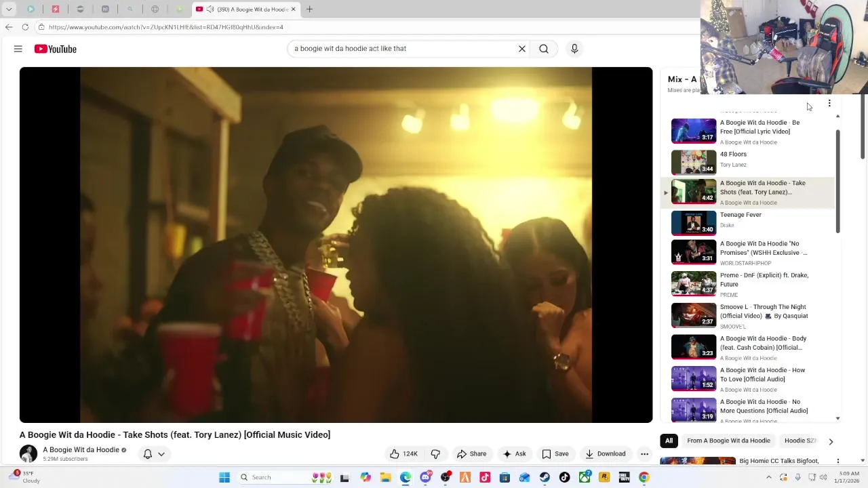868x488 pixels.
Task: Open the YouTube hamburger guide menu
Action: [18, 49]
